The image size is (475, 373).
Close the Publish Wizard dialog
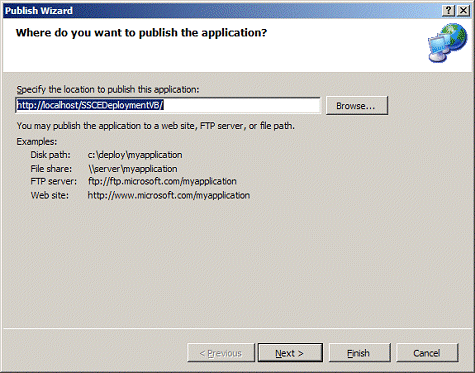pos(463,11)
